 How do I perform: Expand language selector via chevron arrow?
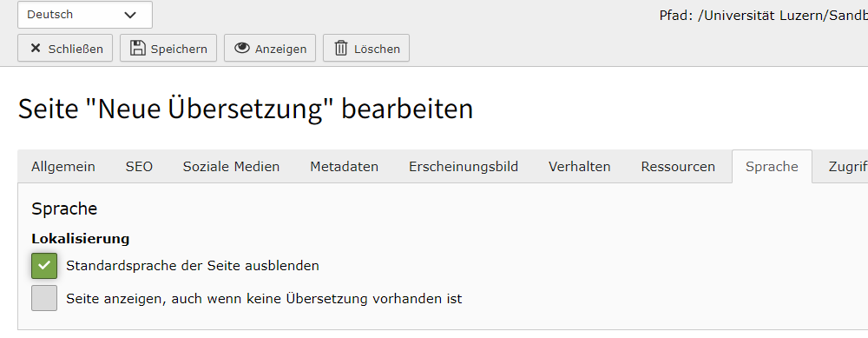pos(130,15)
